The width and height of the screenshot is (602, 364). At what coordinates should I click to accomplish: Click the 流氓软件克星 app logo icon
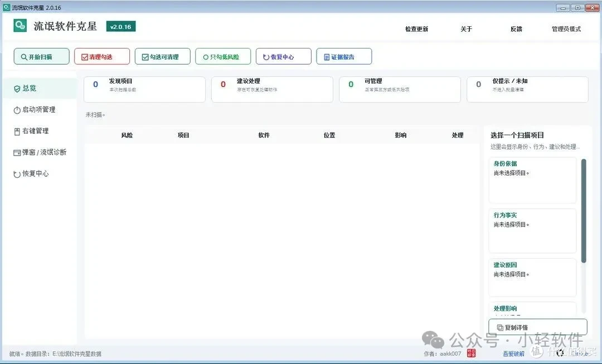[20, 26]
